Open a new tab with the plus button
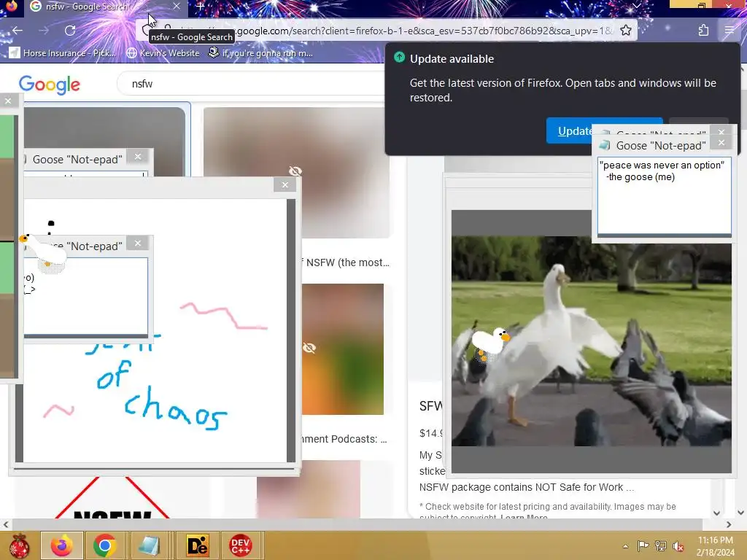Screen dimensions: 747x560 coord(200,7)
